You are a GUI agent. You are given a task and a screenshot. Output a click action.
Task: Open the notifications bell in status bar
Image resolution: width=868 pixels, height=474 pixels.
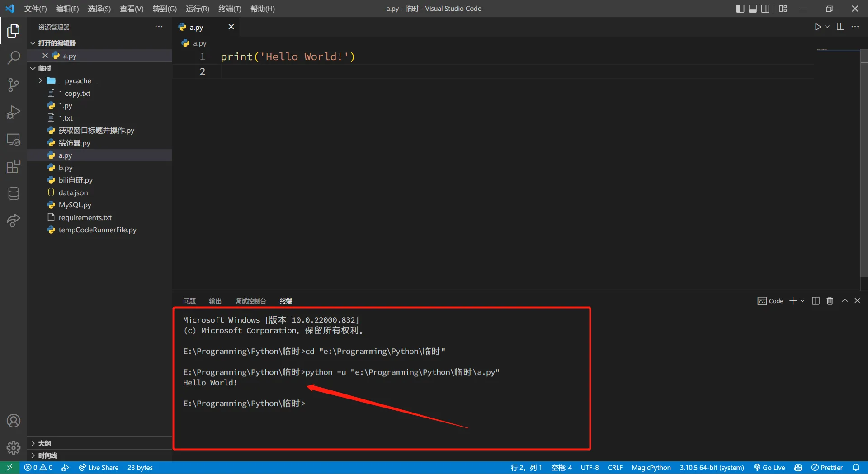click(855, 468)
